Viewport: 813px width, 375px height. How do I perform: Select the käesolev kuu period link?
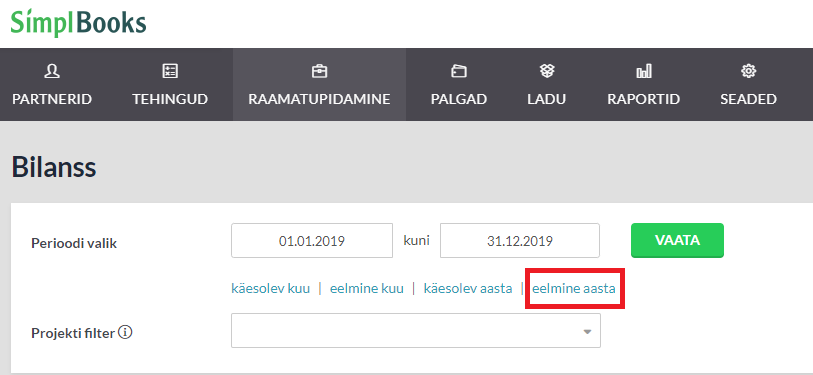click(271, 288)
